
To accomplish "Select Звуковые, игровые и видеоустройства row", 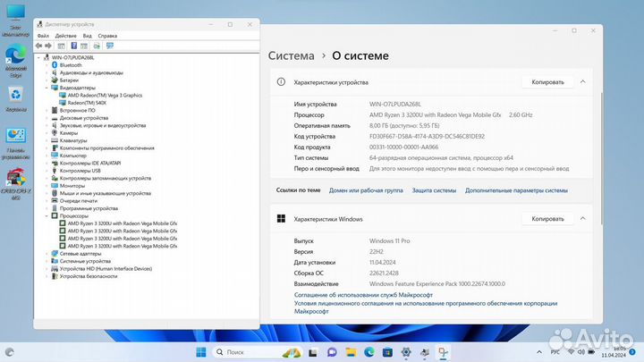I will coord(103,125).
